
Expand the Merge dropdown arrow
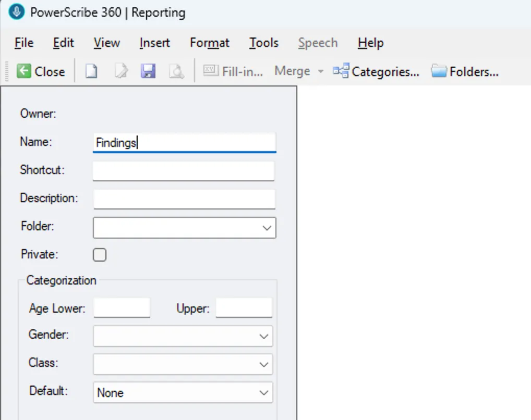[320, 71]
